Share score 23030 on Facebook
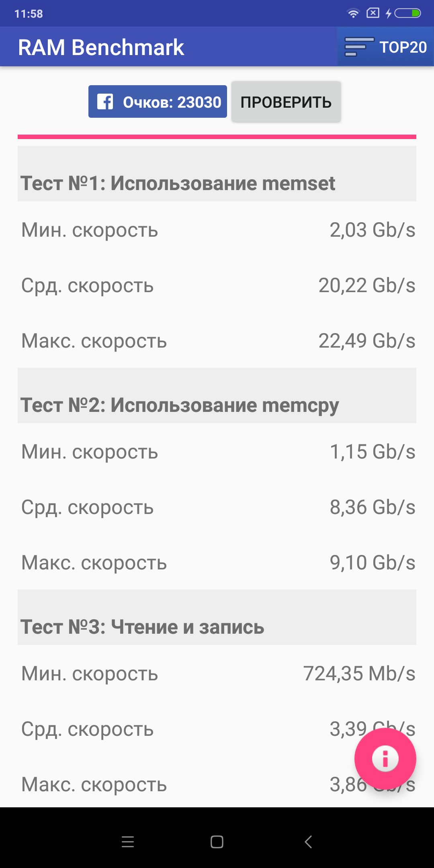Image resolution: width=434 pixels, height=868 pixels. (x=158, y=102)
